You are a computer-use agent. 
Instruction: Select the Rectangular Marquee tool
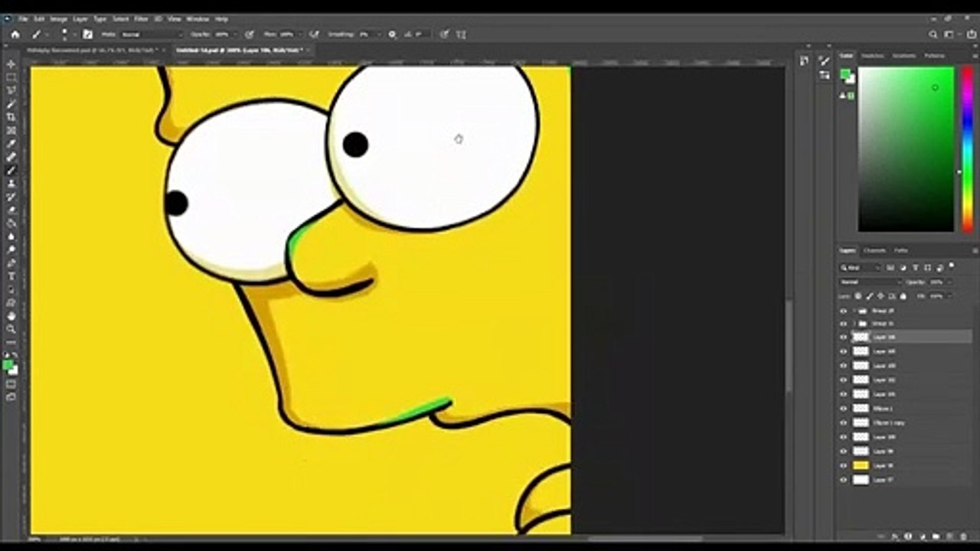[x=11, y=77]
